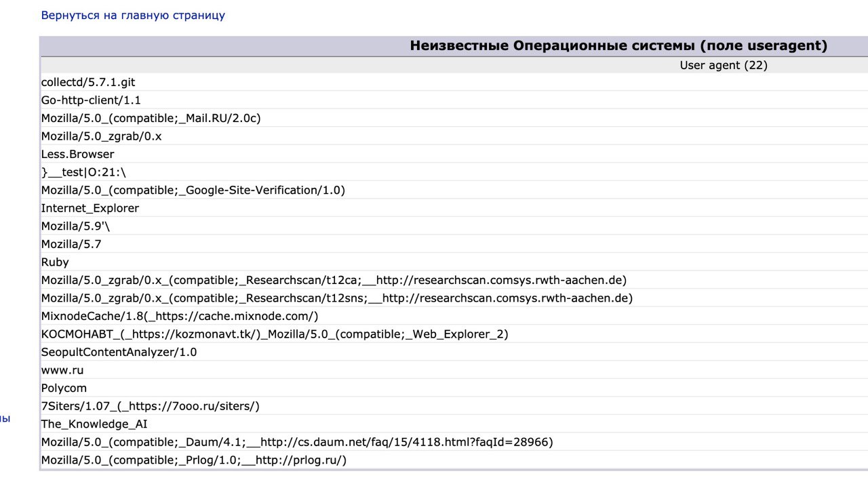This screenshot has height=501, width=868.
Task: Select the 'Go-http-client/1.1' entry
Action: click(454, 100)
